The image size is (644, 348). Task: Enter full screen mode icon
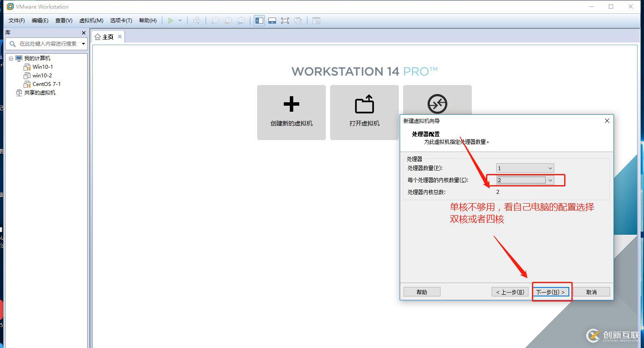[285, 21]
